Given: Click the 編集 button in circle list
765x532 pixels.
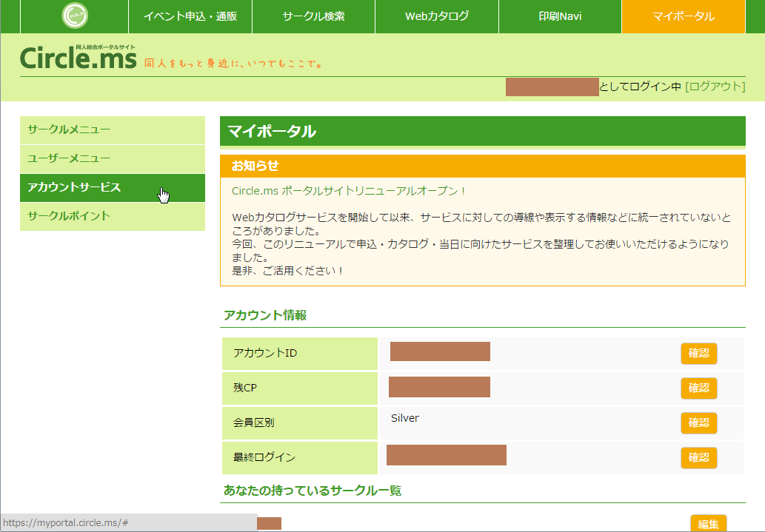Looking at the screenshot, I should click(709, 523).
